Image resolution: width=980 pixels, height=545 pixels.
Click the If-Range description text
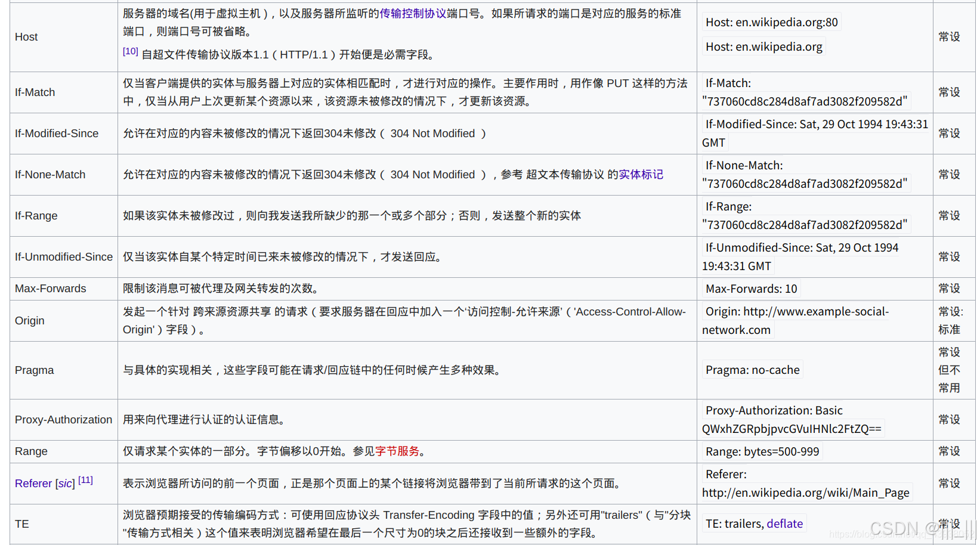coord(352,216)
